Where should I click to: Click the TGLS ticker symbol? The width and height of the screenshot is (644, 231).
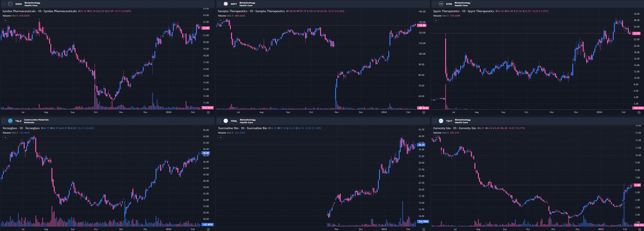18,121
